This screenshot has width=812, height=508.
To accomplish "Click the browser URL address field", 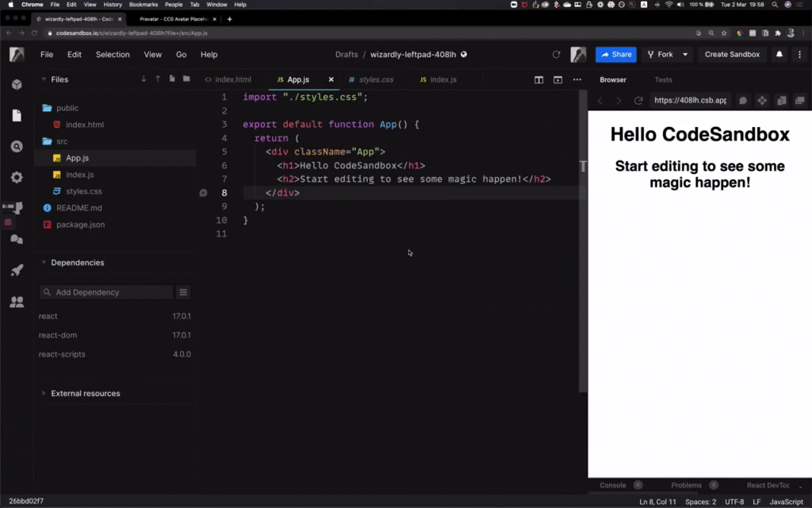I will click(x=691, y=101).
